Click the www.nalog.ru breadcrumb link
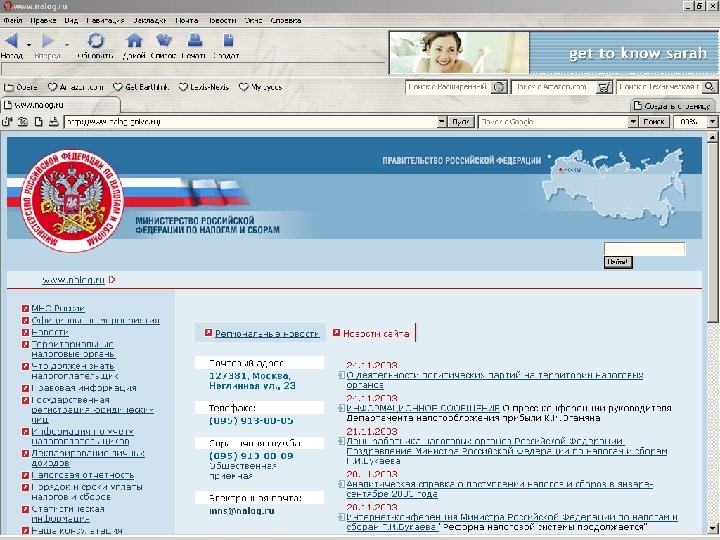 [73, 280]
